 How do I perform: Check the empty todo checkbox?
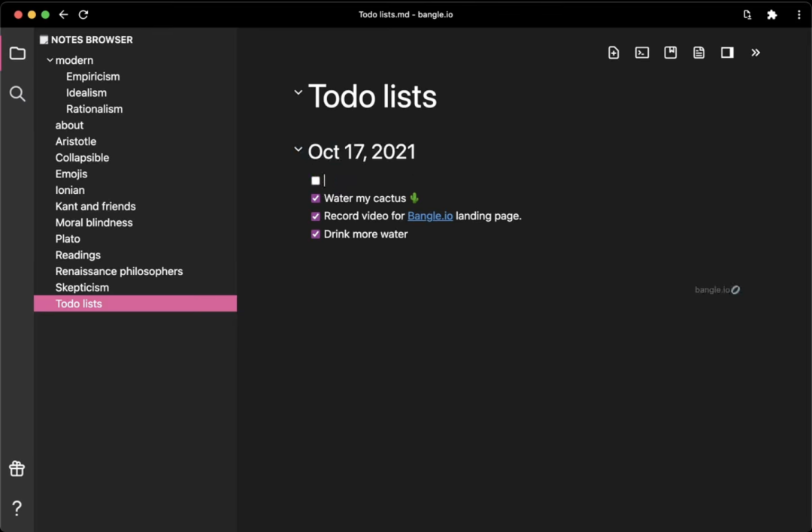point(315,180)
